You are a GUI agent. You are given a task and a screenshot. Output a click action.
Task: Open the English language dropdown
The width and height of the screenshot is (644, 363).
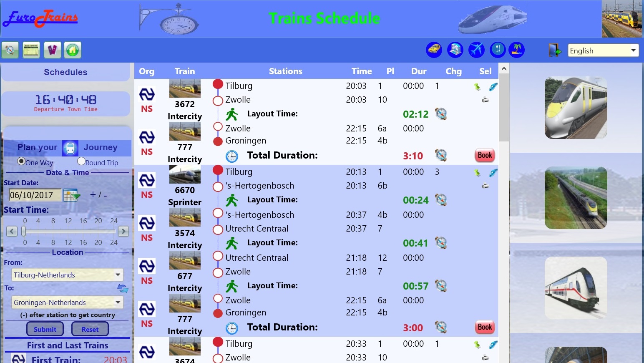(x=603, y=50)
